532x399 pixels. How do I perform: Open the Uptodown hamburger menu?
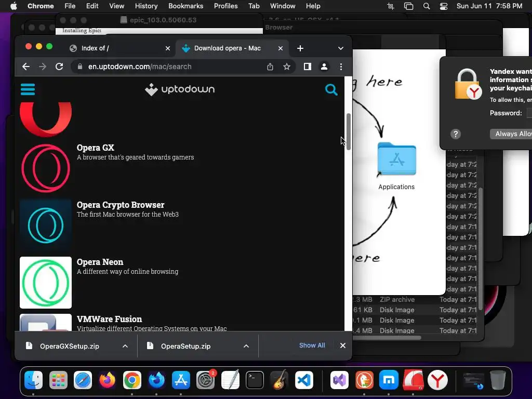(28, 89)
